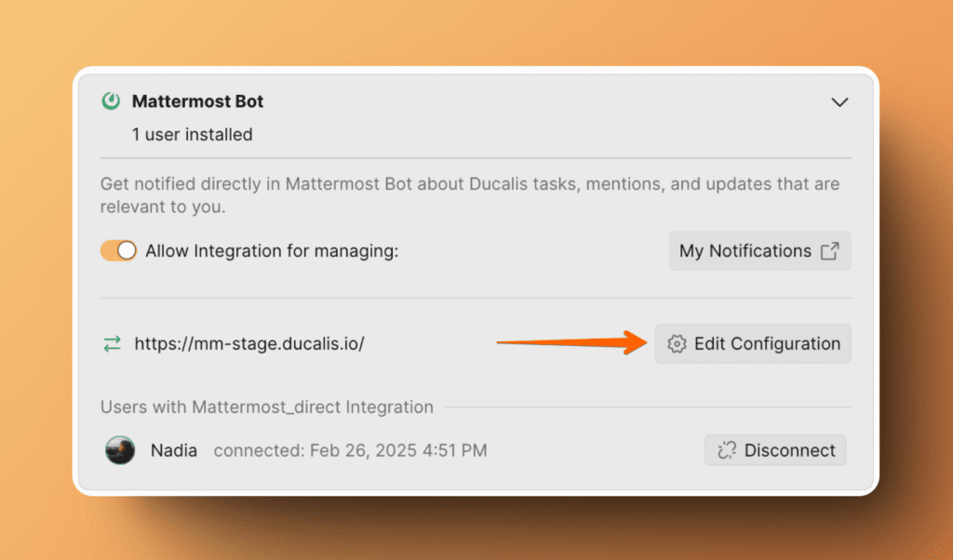Select the user name Nadia
The image size is (953, 560).
click(174, 451)
